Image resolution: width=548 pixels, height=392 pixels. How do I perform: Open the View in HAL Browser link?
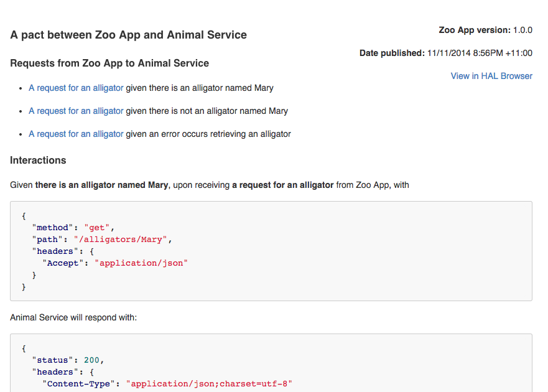(x=491, y=76)
